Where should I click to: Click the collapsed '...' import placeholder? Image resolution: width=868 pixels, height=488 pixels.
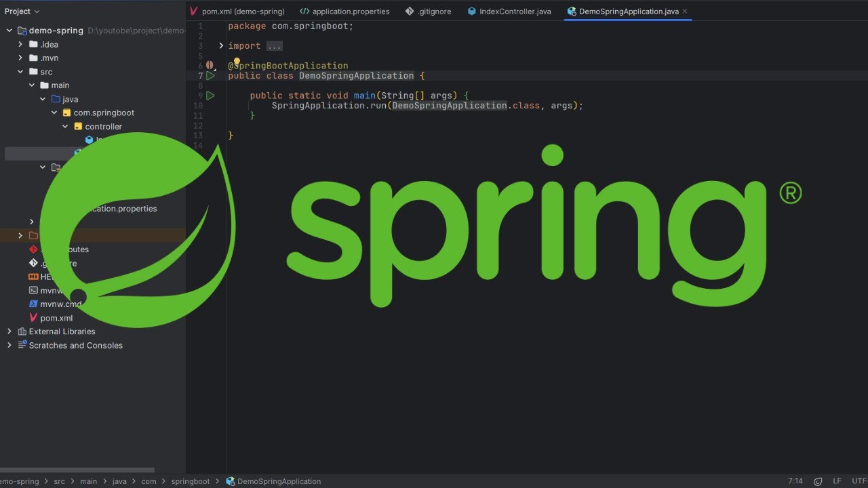point(274,46)
